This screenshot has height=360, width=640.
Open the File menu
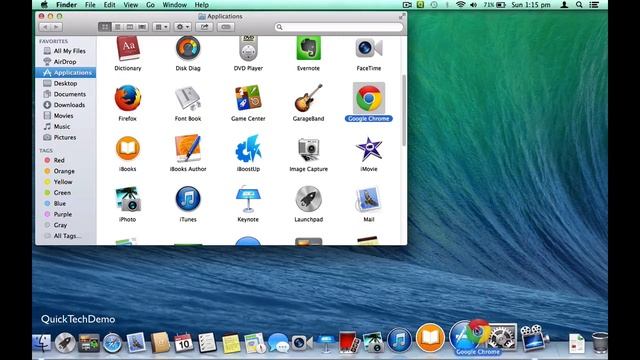coord(90,5)
